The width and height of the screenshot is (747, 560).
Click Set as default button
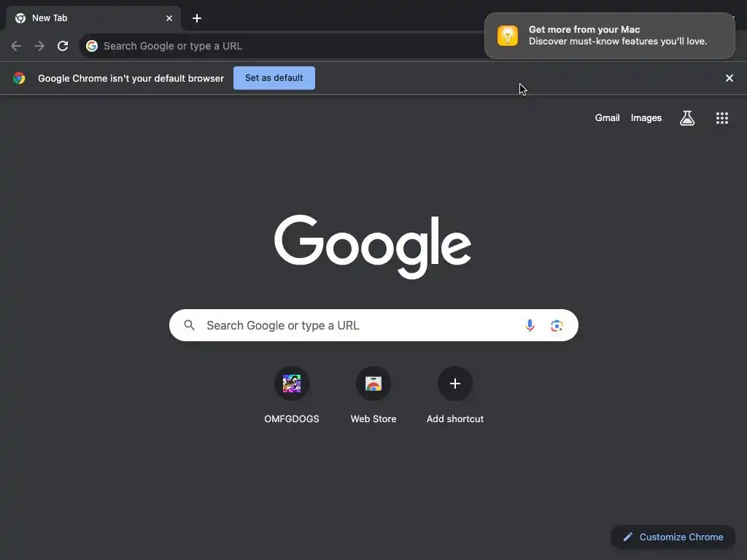tap(274, 77)
